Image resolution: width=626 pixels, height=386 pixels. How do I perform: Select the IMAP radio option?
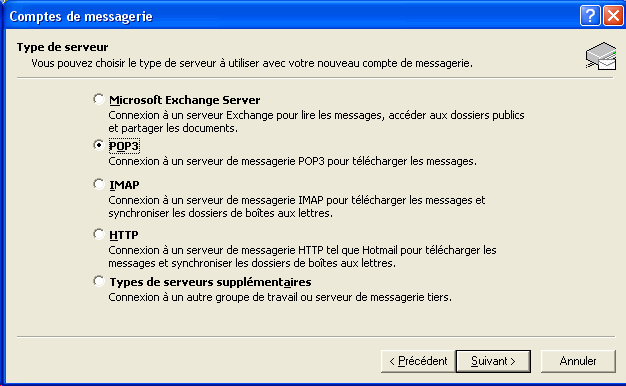point(99,184)
